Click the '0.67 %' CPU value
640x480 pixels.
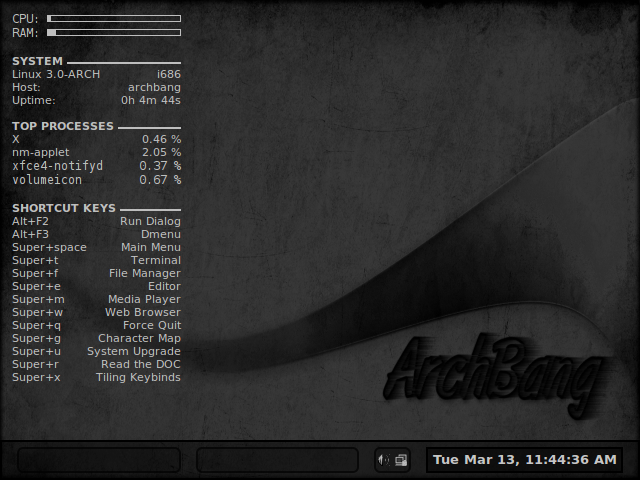click(160, 180)
